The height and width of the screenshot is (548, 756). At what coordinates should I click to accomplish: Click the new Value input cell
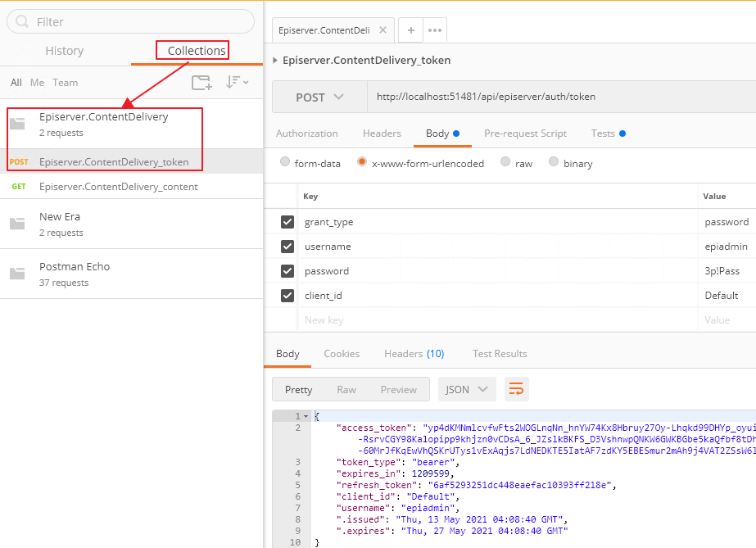click(x=727, y=320)
